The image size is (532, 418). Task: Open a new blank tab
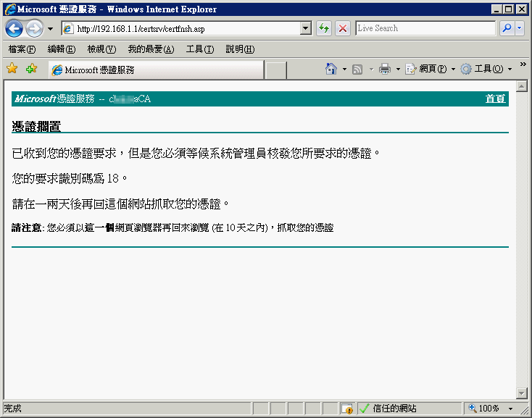tap(275, 70)
